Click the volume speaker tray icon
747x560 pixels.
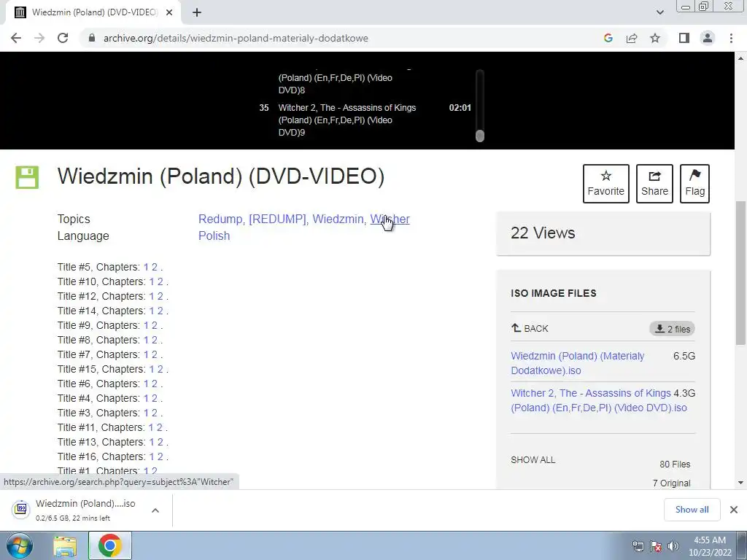(x=673, y=546)
